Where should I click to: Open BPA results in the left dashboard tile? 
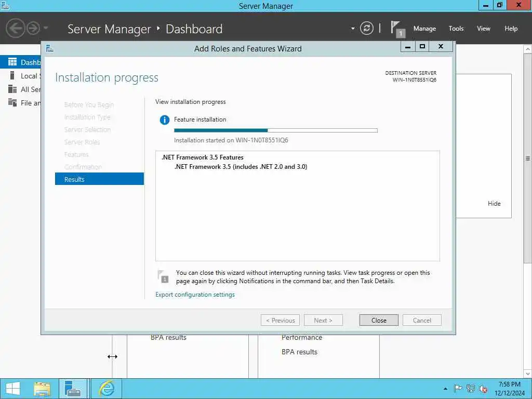[169, 338]
